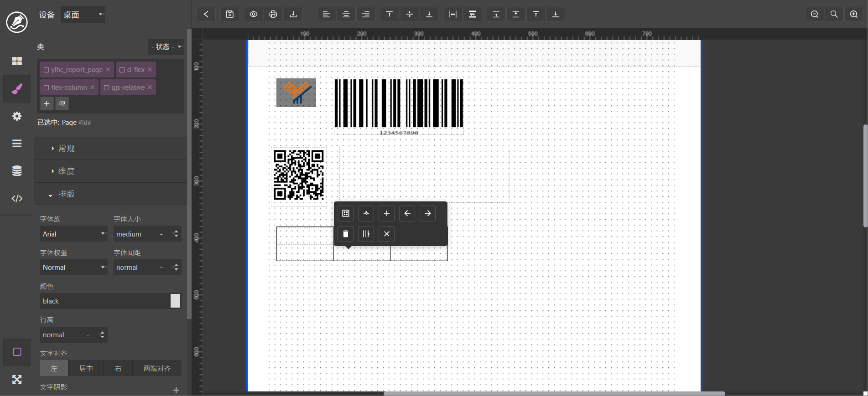Select 两端对齐 justify alignment option
The width and height of the screenshot is (868, 396).
point(157,368)
